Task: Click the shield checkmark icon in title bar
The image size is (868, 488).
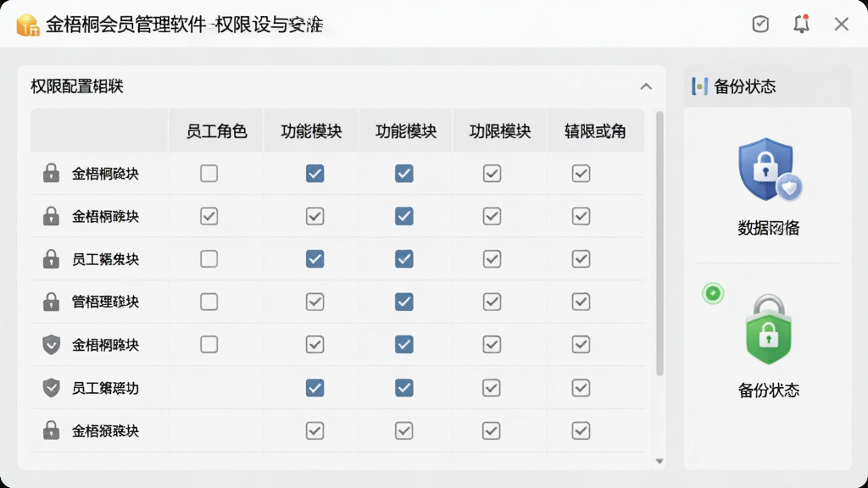Action: (760, 24)
